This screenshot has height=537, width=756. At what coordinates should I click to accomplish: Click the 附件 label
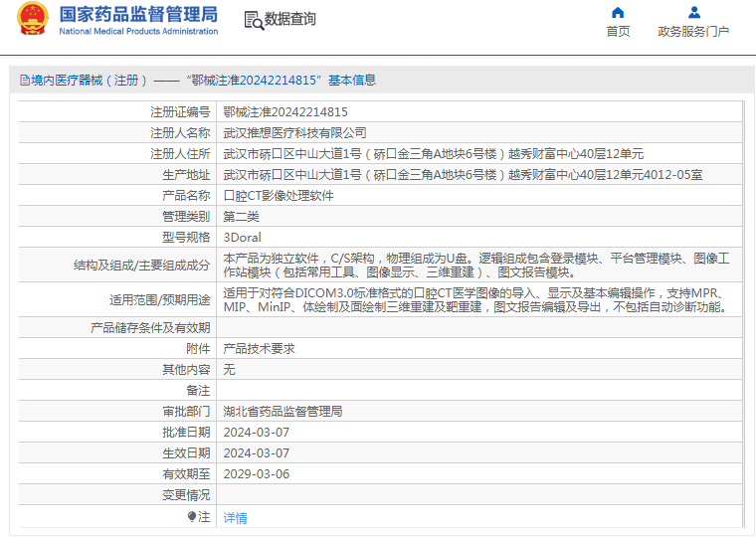click(x=198, y=348)
